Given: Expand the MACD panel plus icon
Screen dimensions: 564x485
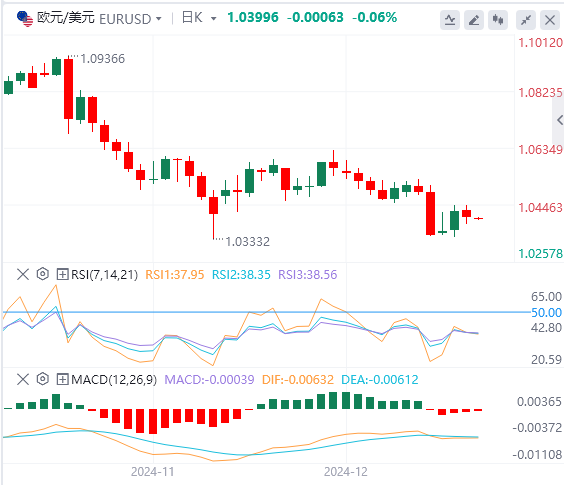Looking at the screenshot, I should [x=63, y=379].
